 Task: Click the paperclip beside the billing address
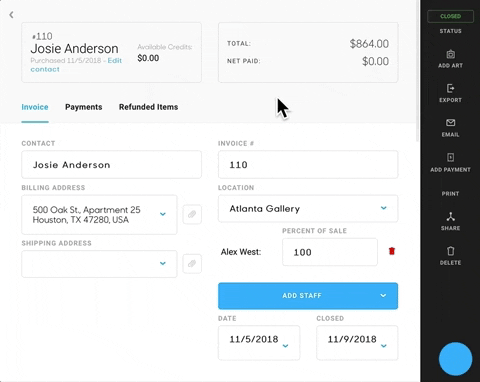[x=192, y=214]
